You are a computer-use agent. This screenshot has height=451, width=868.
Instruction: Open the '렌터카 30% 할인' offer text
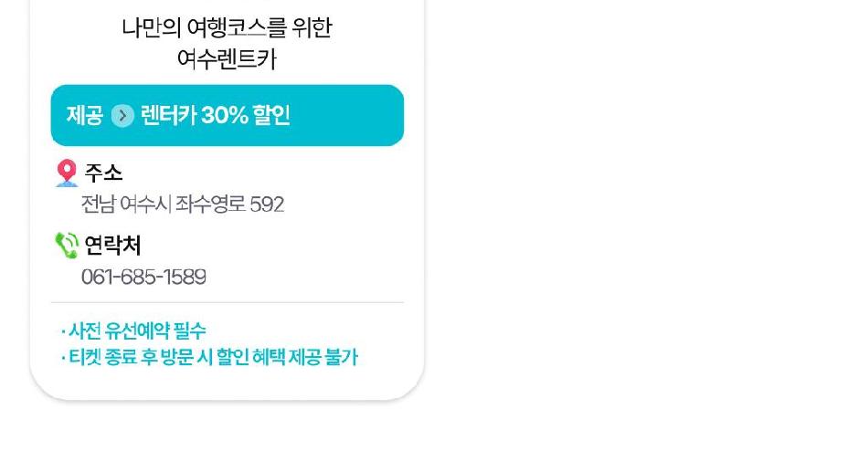click(215, 117)
